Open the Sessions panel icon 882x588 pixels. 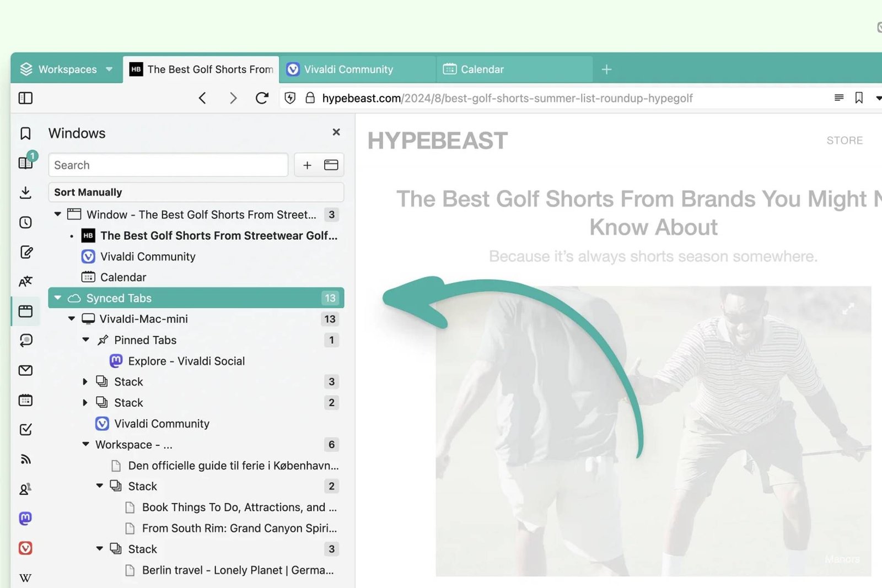point(25,341)
